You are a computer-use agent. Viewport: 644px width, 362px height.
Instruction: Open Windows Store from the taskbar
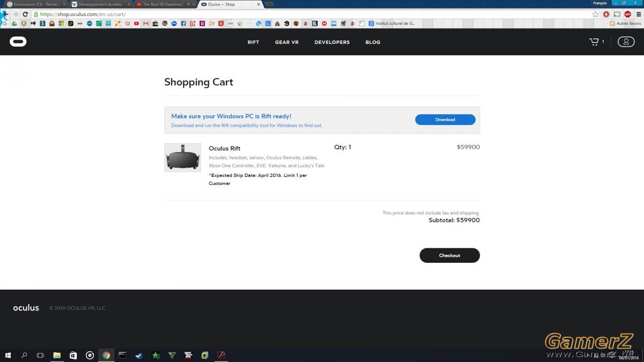74,355
